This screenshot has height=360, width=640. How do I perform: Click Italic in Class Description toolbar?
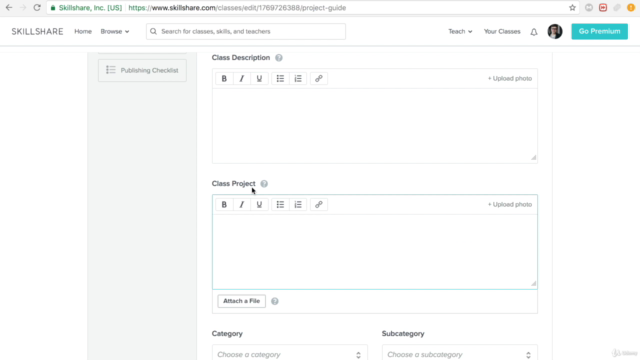pos(242,78)
